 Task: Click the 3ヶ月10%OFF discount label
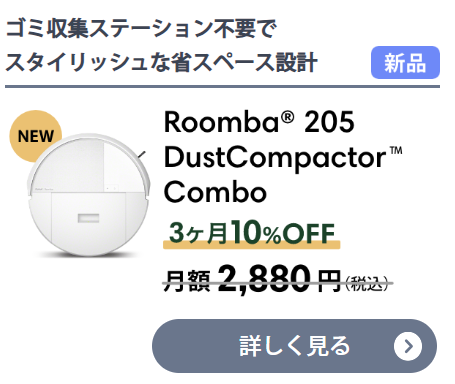pyautogui.click(x=252, y=232)
